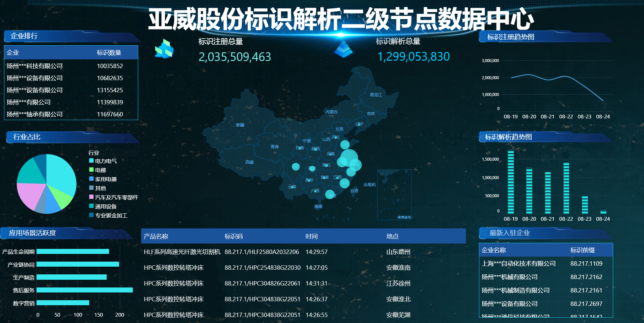
Task: Toggle 专业钣金加工 legend entry
Action: click(108, 215)
